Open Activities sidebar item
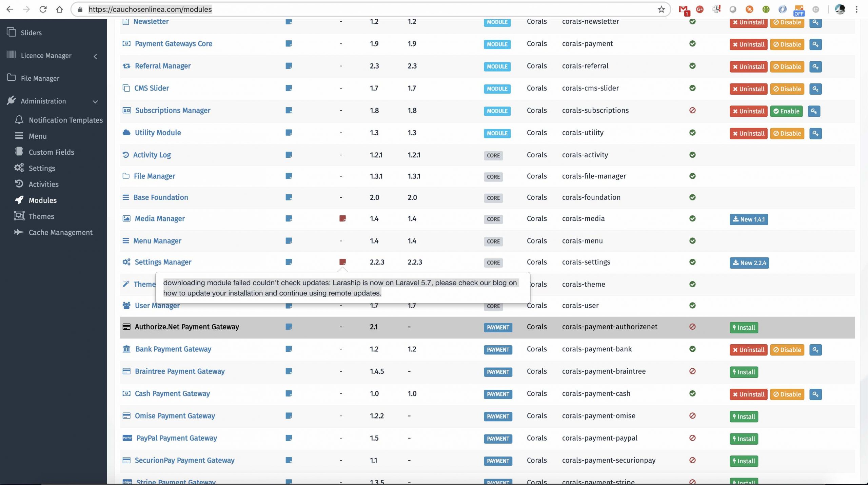Viewport: 868px width, 485px height. [x=43, y=184]
